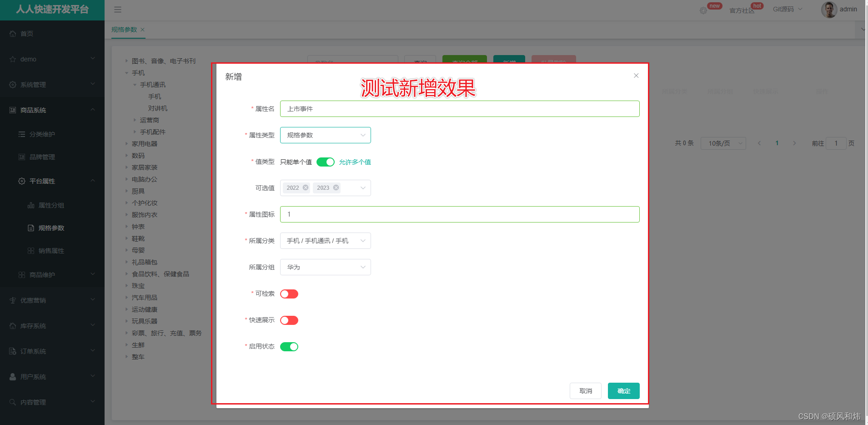Open the 所属分类 cascader dropdown

click(x=326, y=241)
